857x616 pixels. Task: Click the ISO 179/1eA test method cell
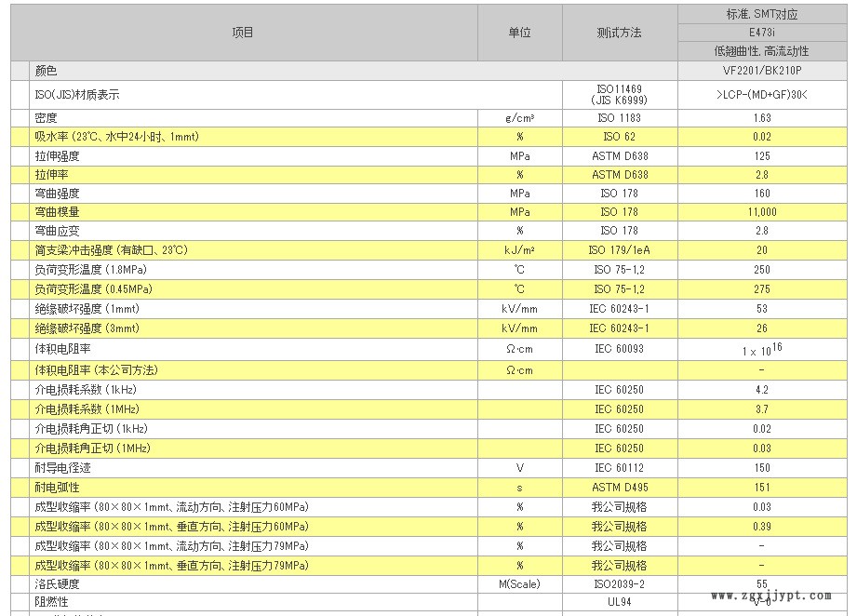[x=620, y=250]
